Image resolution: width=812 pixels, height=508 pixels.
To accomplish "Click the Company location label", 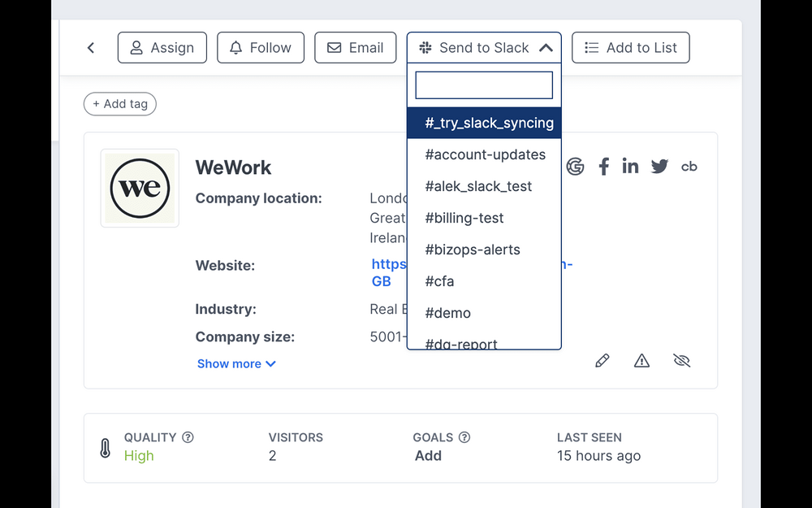I will [258, 198].
